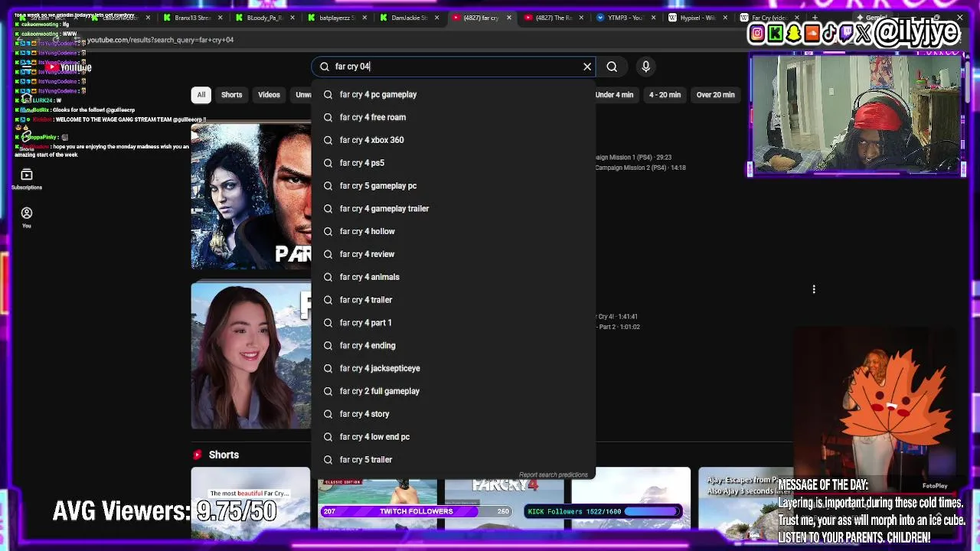Switch to Branx13 Stream browser tab
This screenshot has width=980, height=551.
pyautogui.click(x=193, y=18)
